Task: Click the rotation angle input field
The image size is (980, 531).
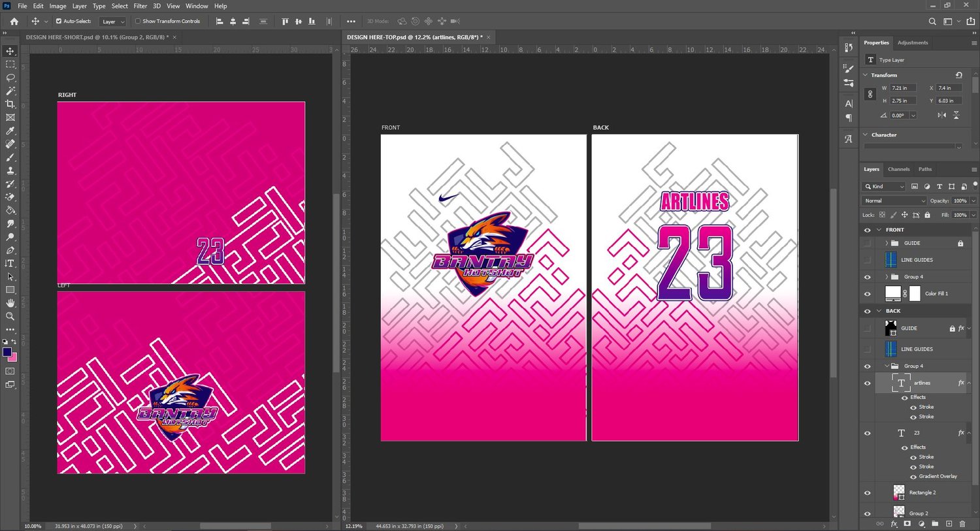Action: [x=900, y=115]
